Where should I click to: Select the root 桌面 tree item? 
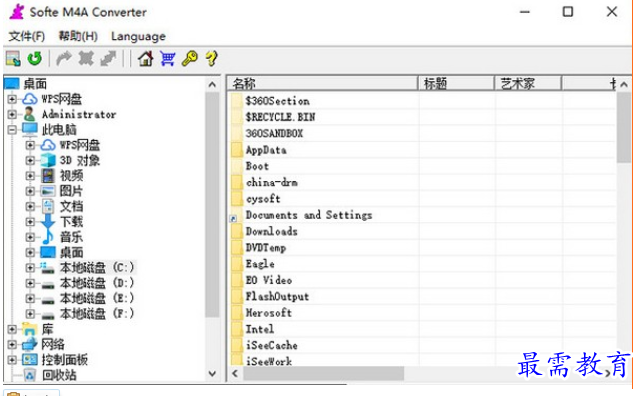pos(35,84)
